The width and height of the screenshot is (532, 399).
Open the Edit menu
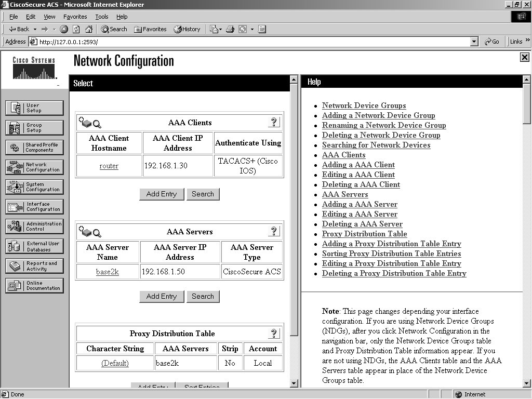31,17
